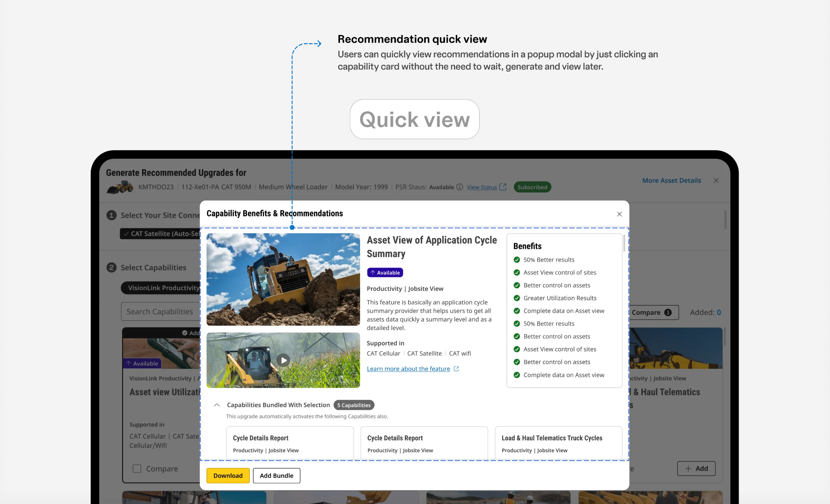Click CAT wifi supported connectivity text
The image size is (830, 504).
(x=460, y=353)
